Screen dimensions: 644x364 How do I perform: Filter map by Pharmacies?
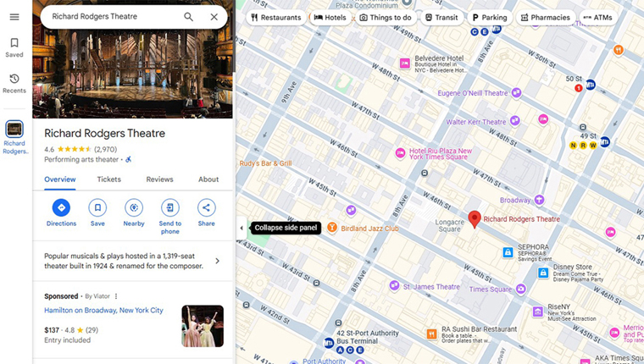point(546,18)
